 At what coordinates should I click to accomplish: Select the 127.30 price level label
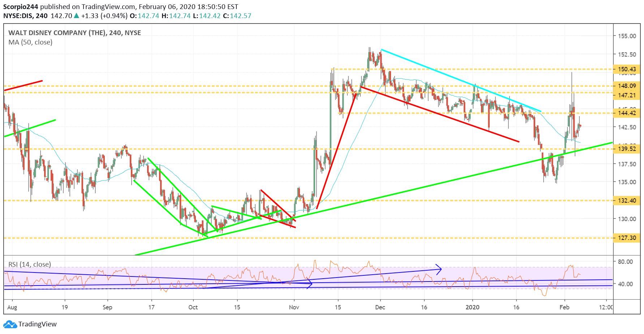[627, 238]
